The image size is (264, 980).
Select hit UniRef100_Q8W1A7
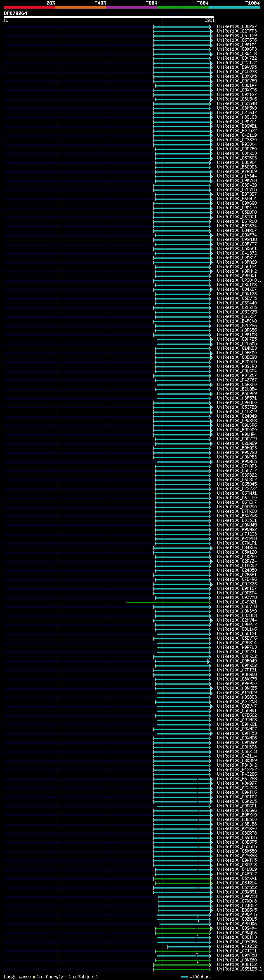(237, 86)
